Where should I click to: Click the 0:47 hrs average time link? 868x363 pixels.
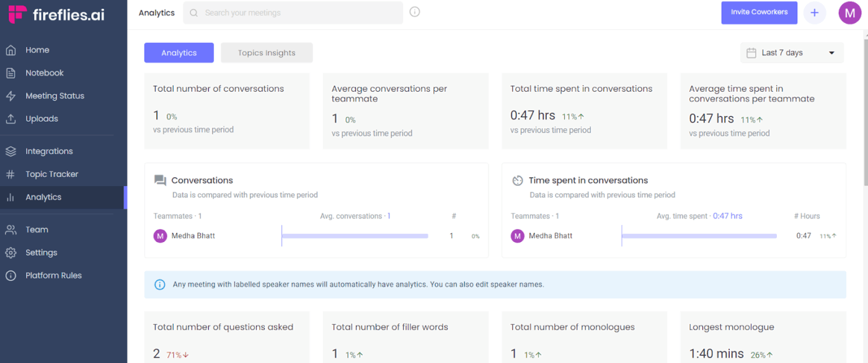pyautogui.click(x=727, y=216)
